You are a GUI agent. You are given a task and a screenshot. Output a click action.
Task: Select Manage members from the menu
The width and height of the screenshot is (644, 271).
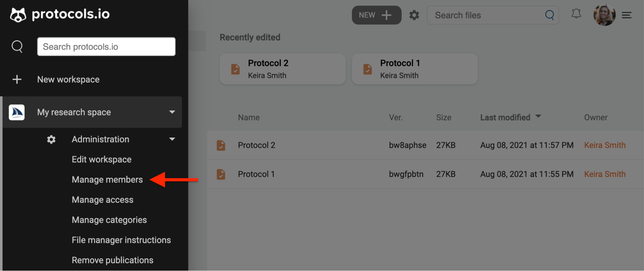(x=107, y=179)
